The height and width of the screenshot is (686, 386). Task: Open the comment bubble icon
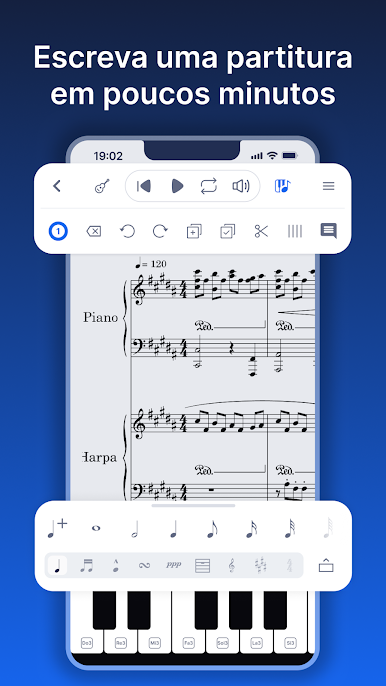(x=329, y=231)
